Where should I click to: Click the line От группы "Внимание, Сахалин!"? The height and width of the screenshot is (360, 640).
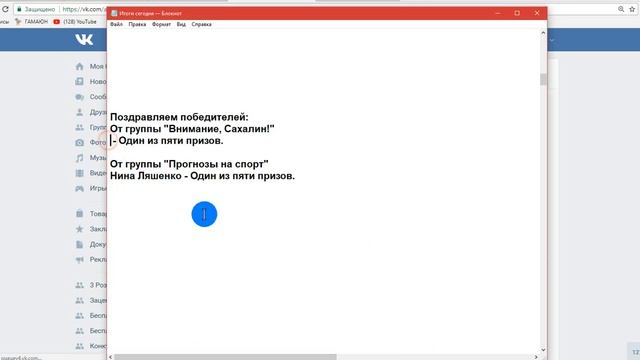click(x=192, y=129)
